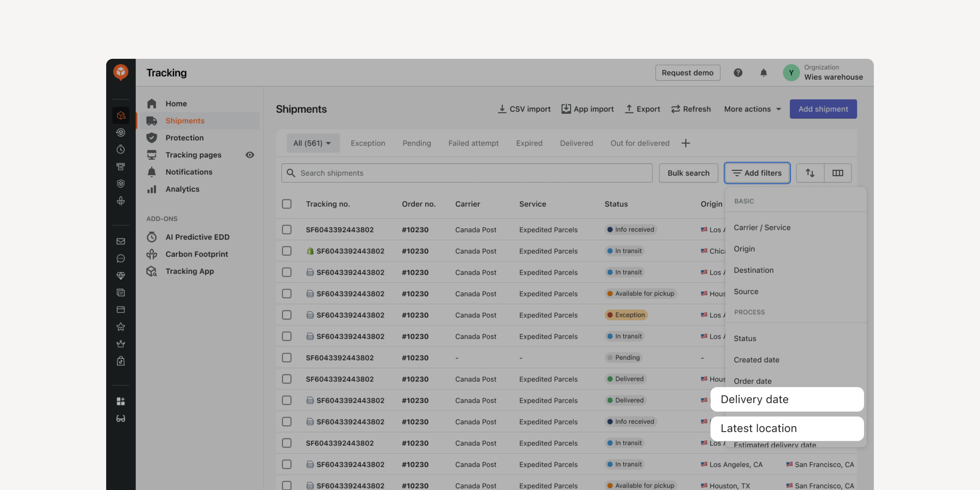Check the row with Info received status first
The height and width of the screenshot is (490, 980).
286,230
